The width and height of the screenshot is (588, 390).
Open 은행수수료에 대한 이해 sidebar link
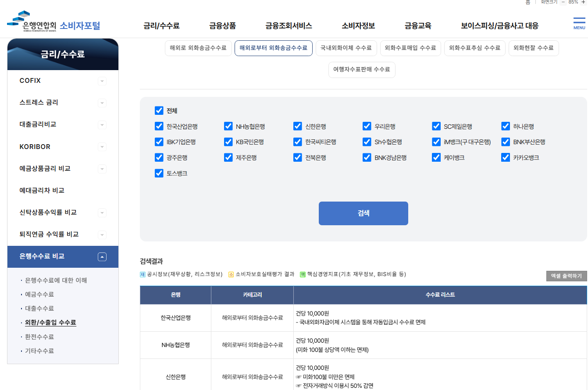(x=56, y=280)
